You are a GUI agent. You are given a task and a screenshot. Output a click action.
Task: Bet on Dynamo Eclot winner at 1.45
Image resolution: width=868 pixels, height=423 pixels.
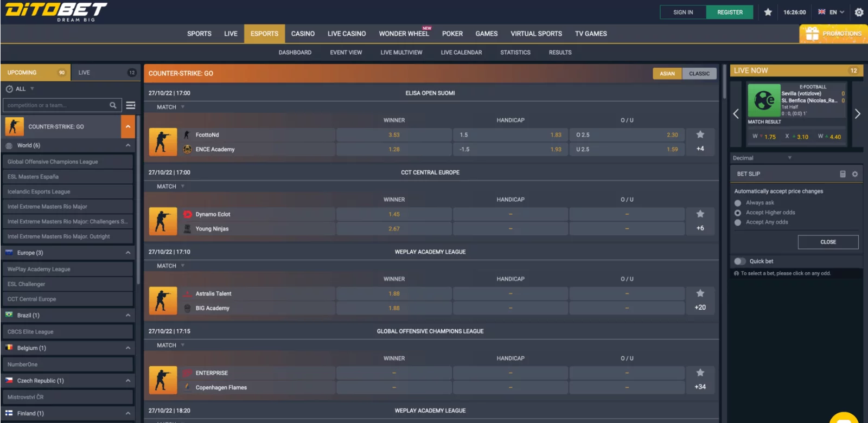pyautogui.click(x=394, y=214)
